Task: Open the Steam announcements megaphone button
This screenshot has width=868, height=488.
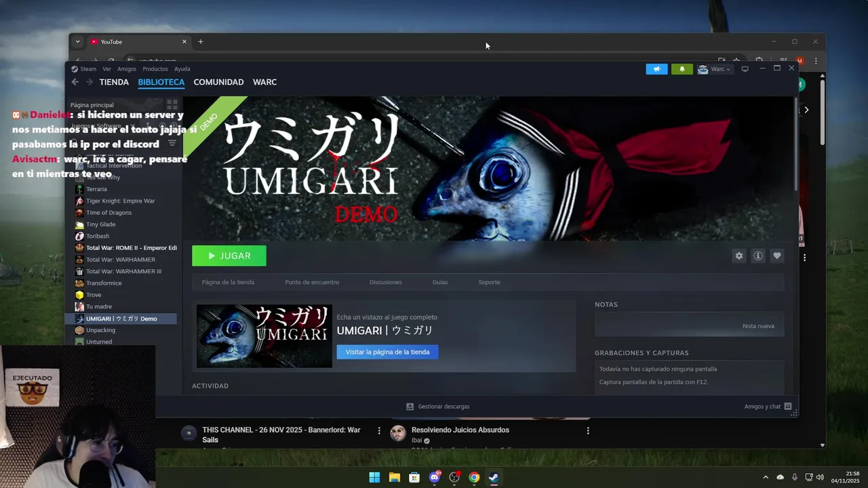Action: point(656,69)
